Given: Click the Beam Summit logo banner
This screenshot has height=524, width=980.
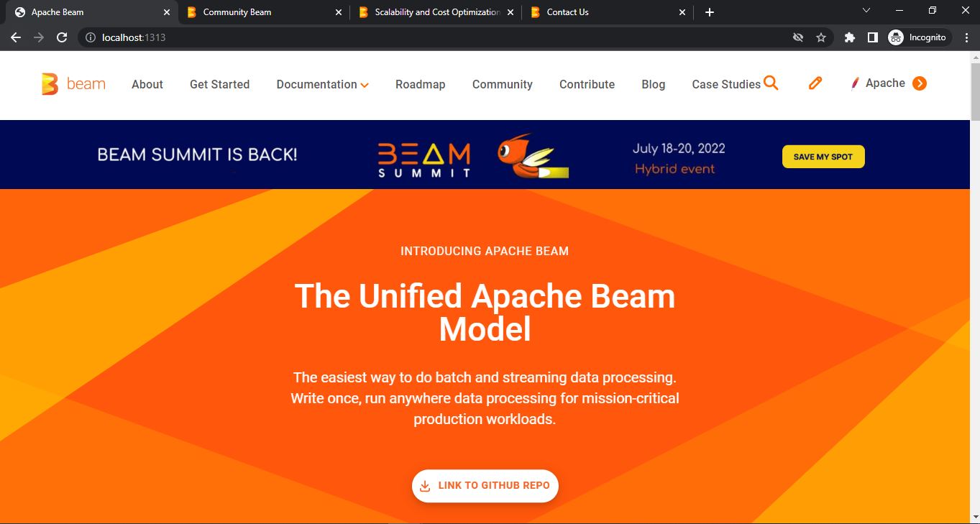Looking at the screenshot, I should coord(425,160).
